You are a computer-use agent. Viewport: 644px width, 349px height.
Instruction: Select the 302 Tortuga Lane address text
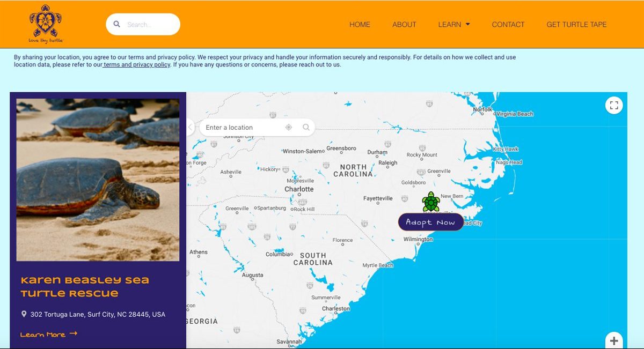coord(98,314)
